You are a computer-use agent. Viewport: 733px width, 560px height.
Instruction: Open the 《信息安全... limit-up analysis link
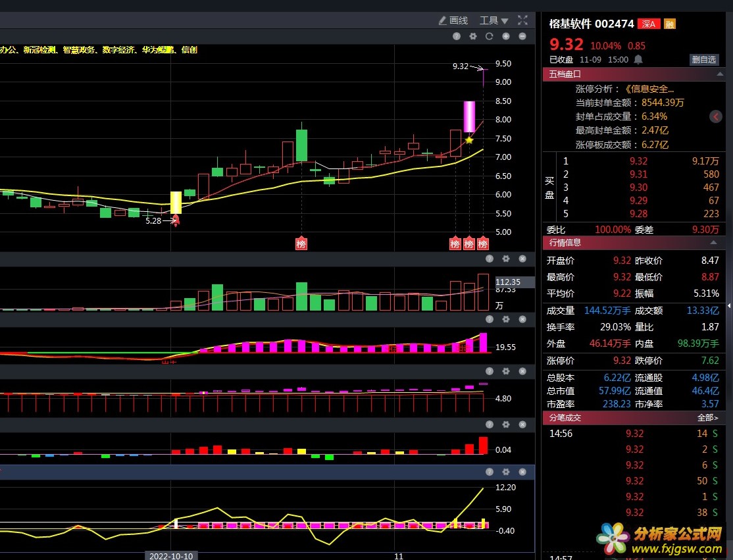click(x=649, y=89)
